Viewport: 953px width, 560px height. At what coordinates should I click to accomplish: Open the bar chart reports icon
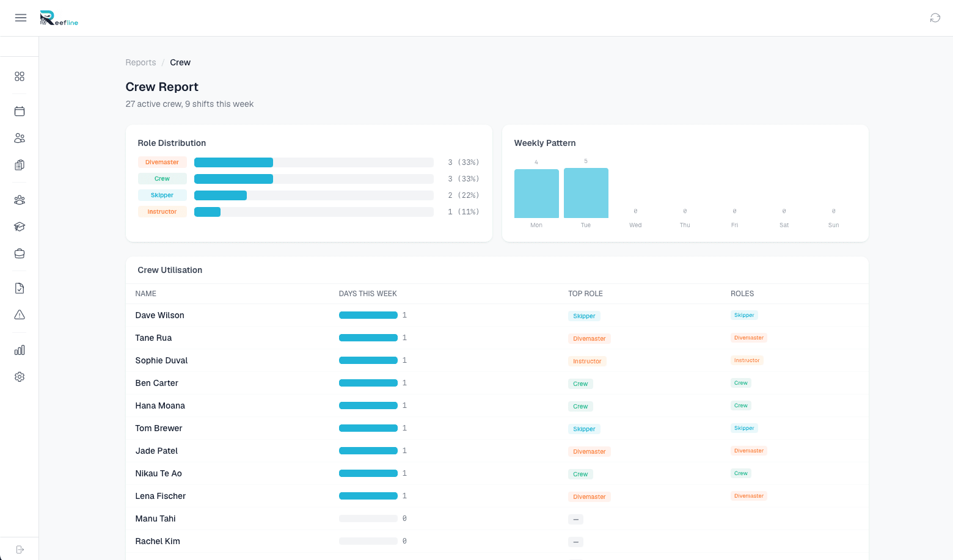[x=20, y=350]
